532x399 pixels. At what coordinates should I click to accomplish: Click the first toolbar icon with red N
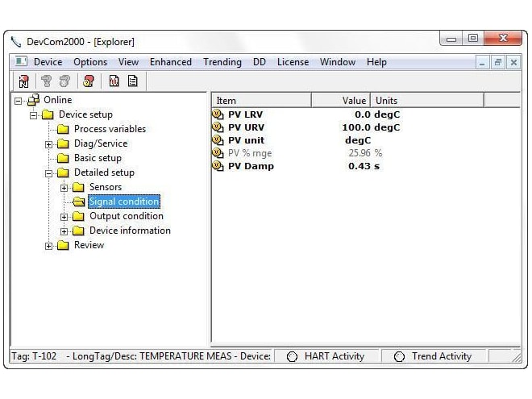(23, 81)
